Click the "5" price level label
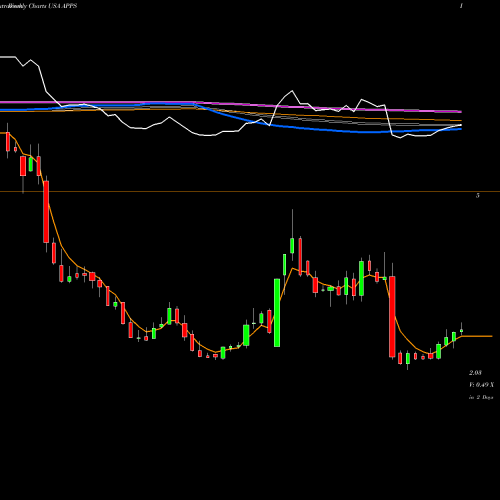The height and width of the screenshot is (500, 500). point(478,196)
